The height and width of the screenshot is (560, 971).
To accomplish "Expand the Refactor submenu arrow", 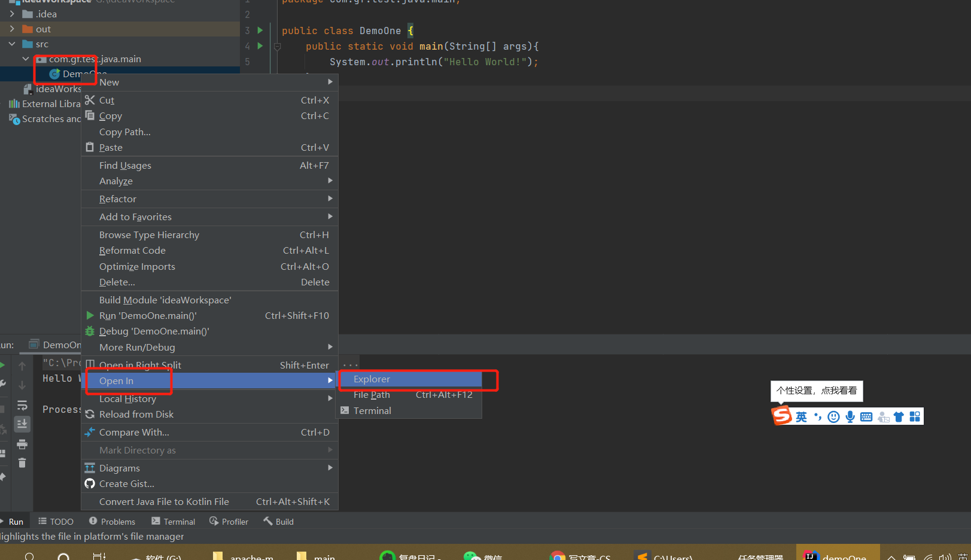I will 330,199.
